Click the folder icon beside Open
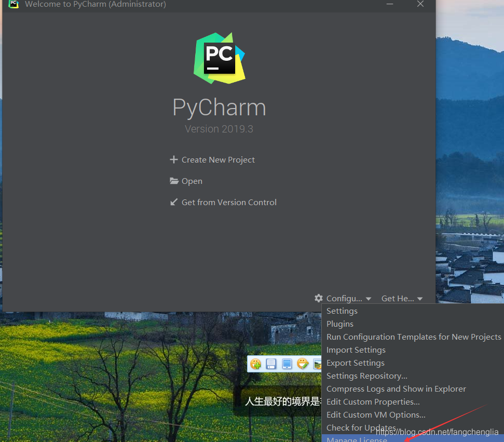504x442 pixels. 174,181
